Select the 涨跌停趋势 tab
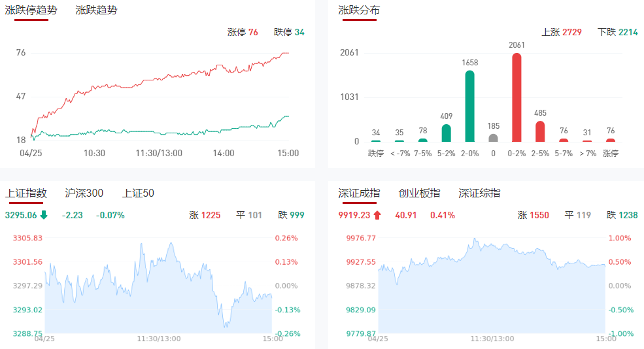 pyautogui.click(x=31, y=10)
